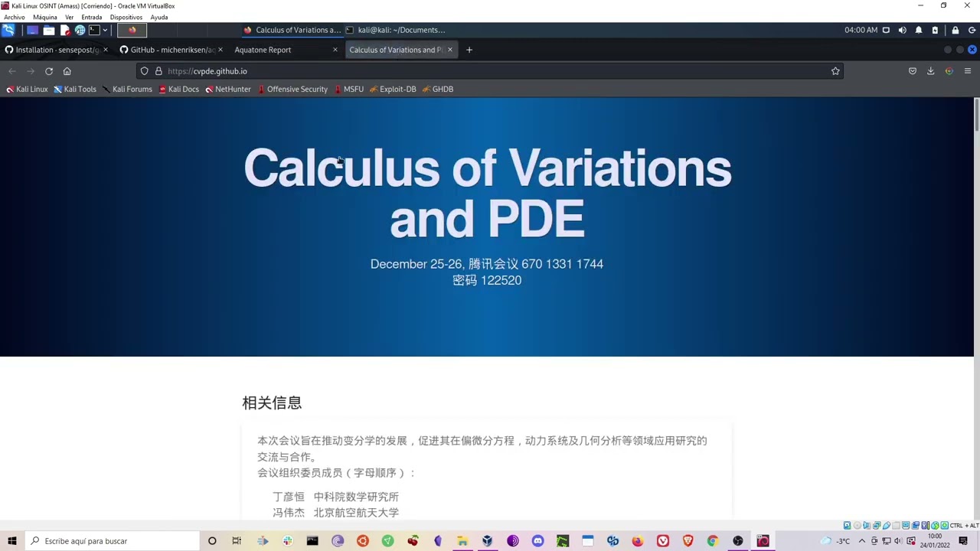
Task: Open a new Firefox tab
Action: [469, 50]
